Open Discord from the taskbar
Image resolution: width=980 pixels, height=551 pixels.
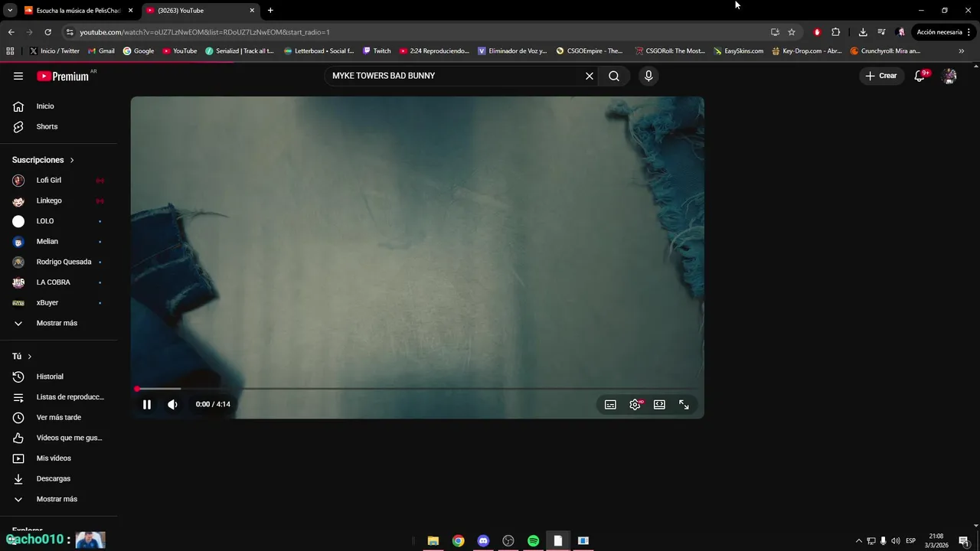click(x=483, y=541)
